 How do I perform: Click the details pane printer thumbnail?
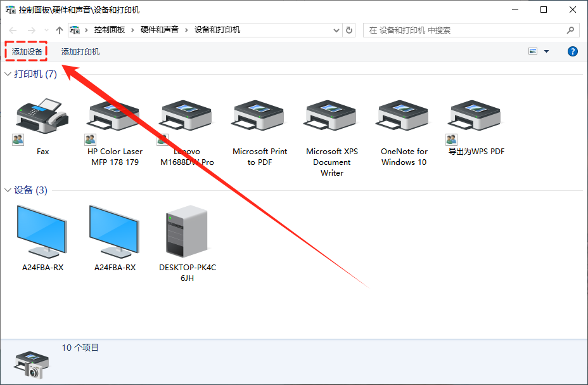32,364
